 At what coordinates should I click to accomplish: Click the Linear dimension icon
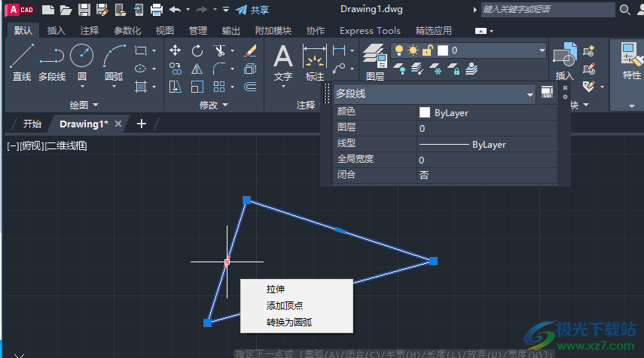tap(339, 50)
